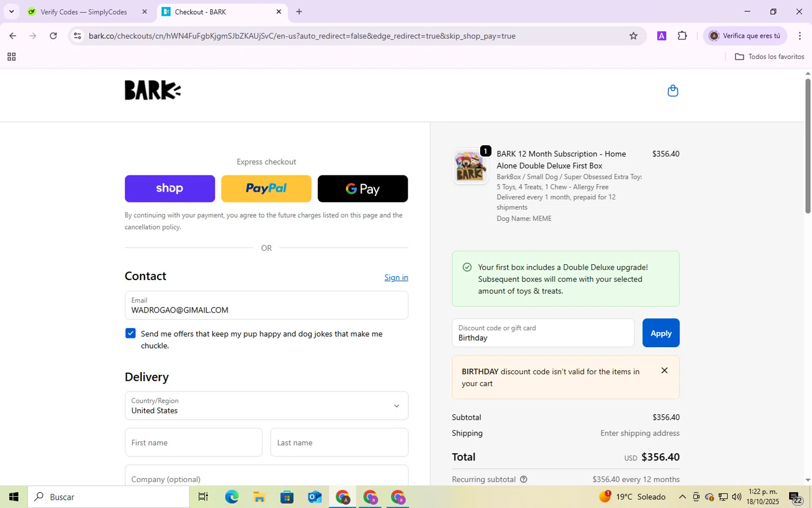Focus the First name field

(x=193, y=442)
